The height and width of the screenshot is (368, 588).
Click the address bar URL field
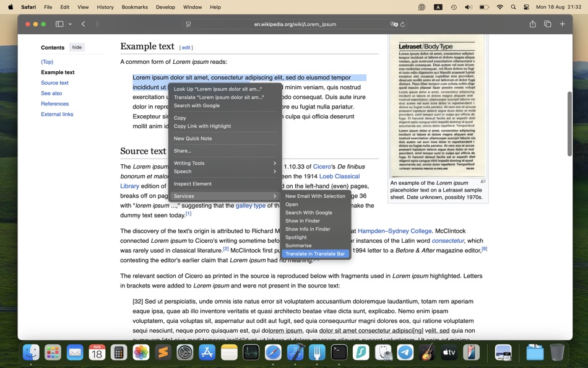tap(295, 24)
